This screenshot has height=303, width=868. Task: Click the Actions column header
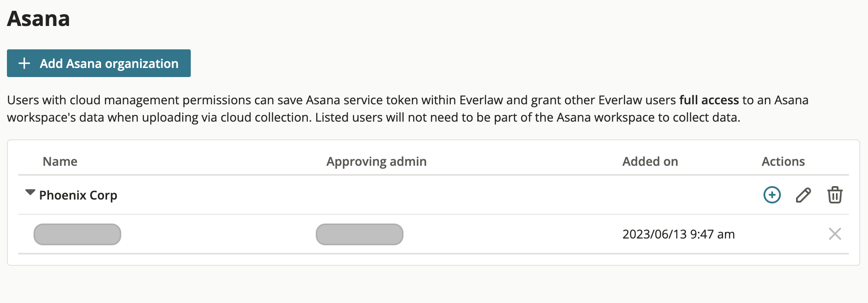point(783,161)
